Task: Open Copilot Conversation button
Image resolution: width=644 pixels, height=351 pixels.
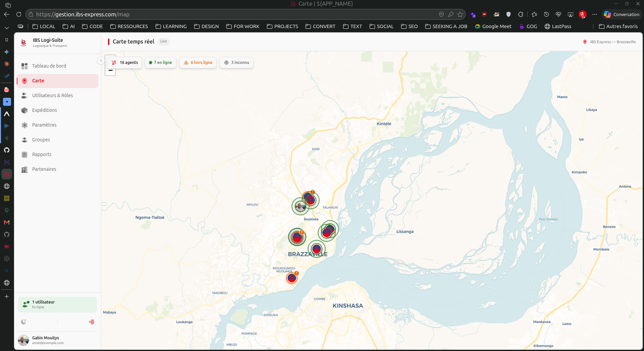Action: tap(621, 14)
